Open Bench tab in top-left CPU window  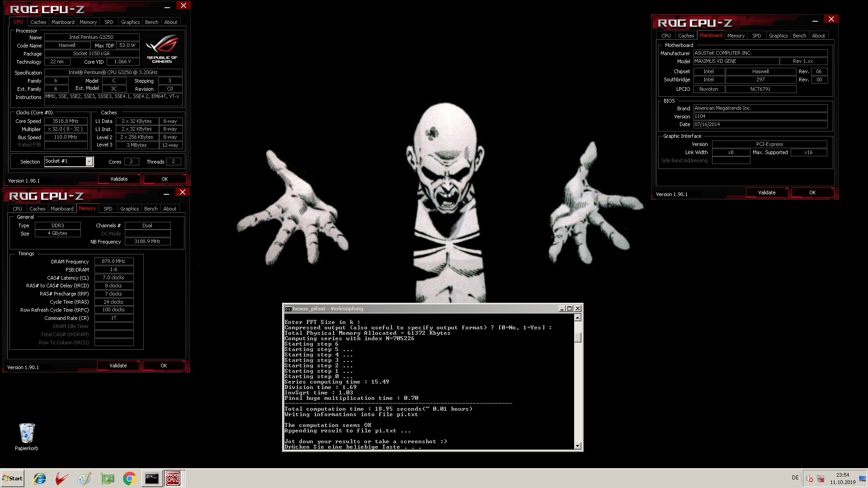152,22
